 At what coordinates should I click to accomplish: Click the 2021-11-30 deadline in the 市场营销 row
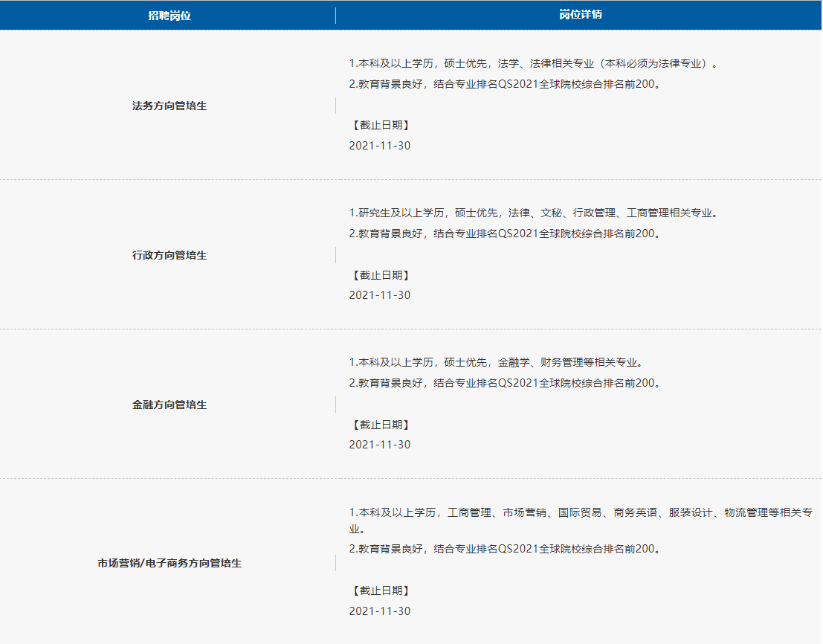379,611
